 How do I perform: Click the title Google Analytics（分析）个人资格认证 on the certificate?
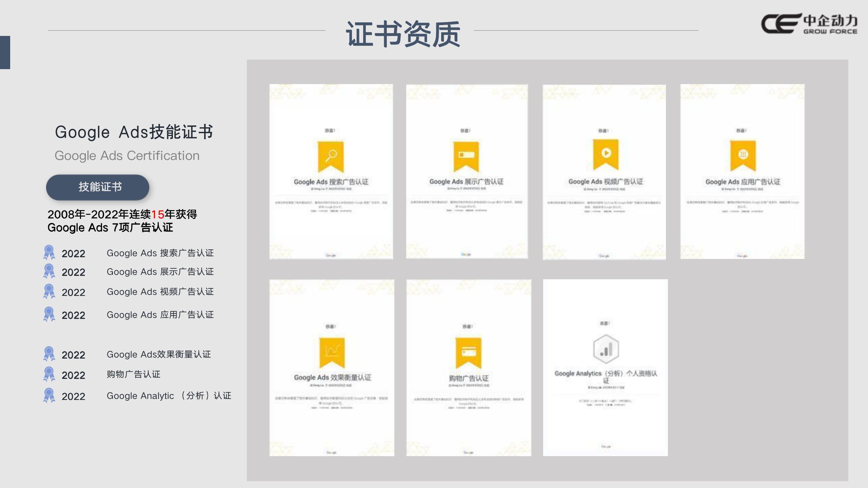tap(606, 377)
